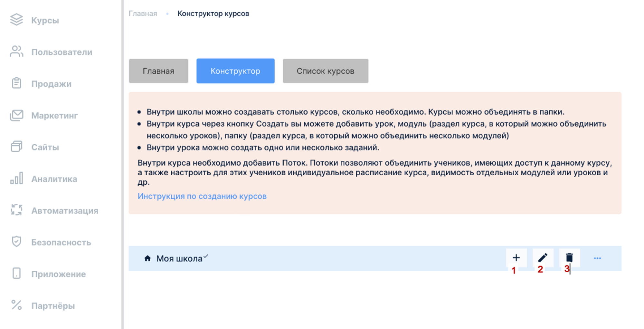Screen dimensions: 644x329
Task: Click the Маркетинг envelope icon
Action: pos(16,115)
